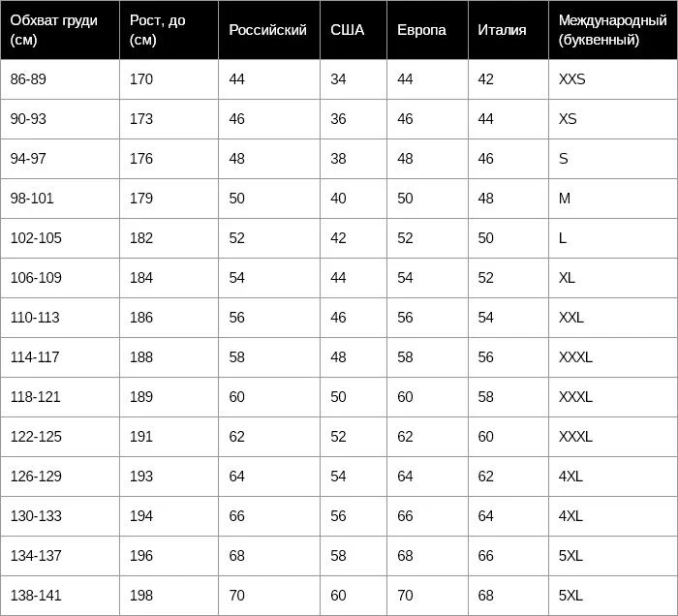678x616 pixels.
Task: Click the height value 198 cell
Action: point(169,596)
